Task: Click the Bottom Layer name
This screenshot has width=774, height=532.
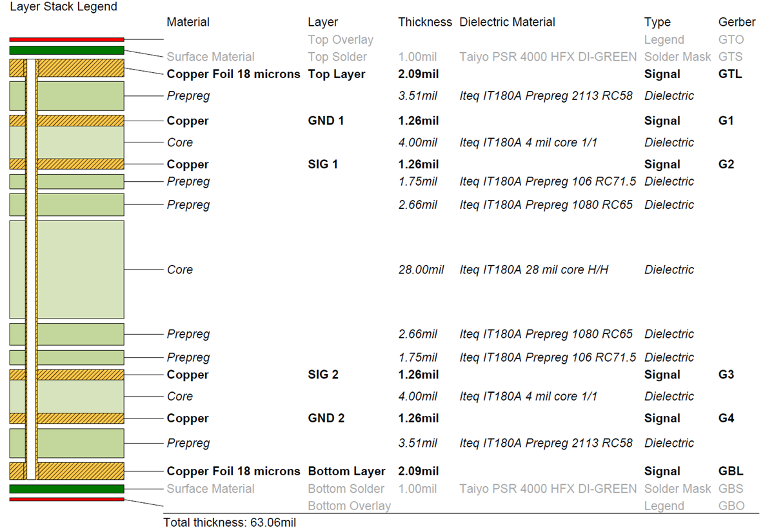Action: coord(346,471)
